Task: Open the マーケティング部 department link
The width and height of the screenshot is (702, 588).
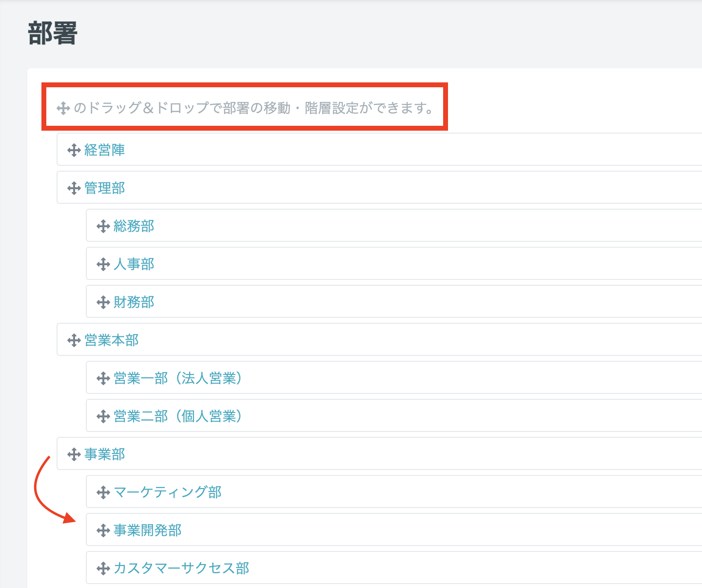Action: coord(168,492)
